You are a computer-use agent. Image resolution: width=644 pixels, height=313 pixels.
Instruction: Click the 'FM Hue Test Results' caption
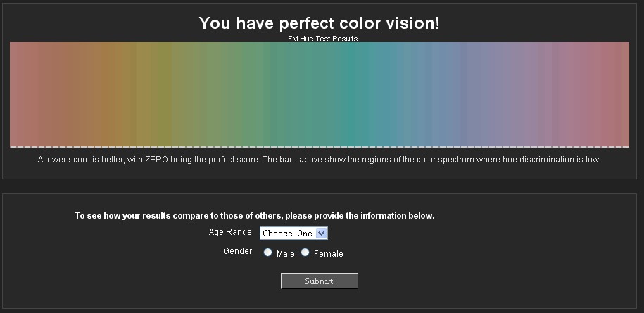click(323, 39)
